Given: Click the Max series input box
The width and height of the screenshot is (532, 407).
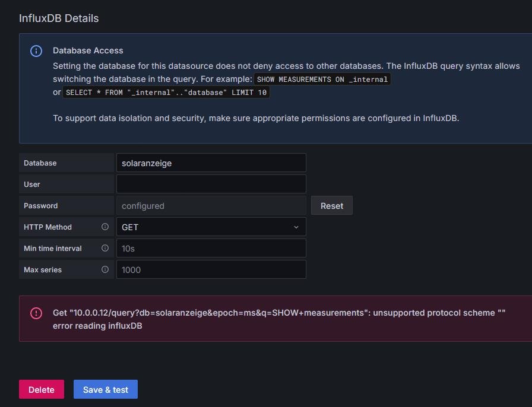Looking at the screenshot, I should [211, 269].
